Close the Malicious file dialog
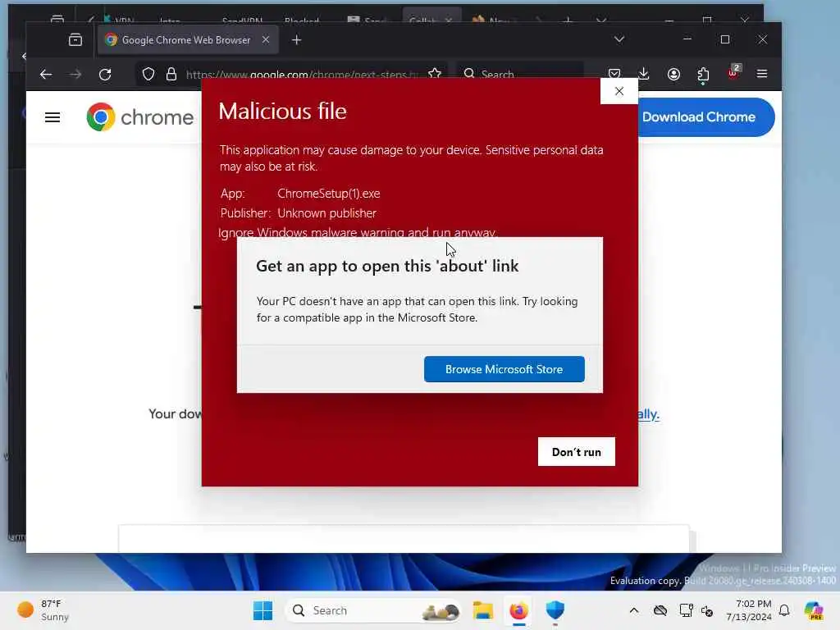 (619, 91)
